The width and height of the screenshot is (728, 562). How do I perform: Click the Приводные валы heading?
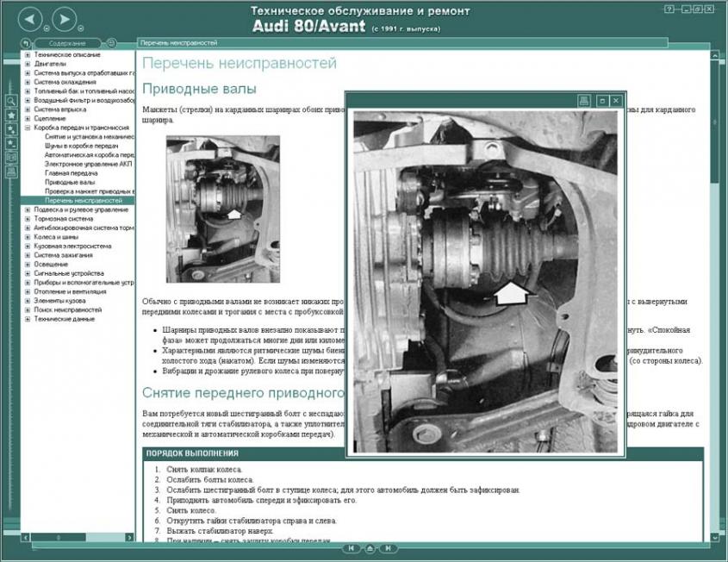[199, 89]
